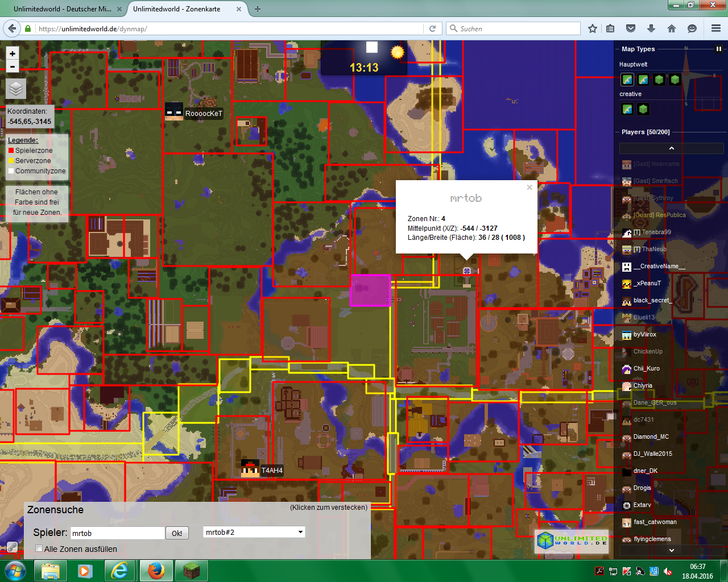This screenshot has width=728, height=582.
Task: Focus the Spieler input field
Action: [x=117, y=533]
